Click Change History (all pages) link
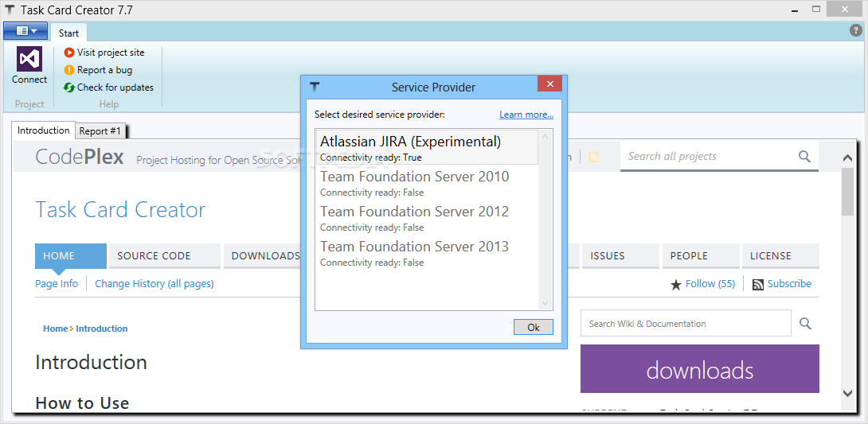 (154, 283)
